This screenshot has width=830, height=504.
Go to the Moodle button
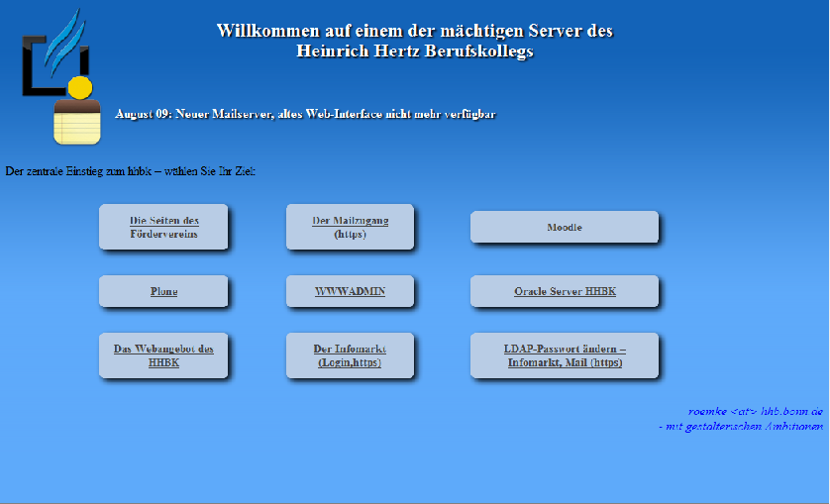coord(565,227)
